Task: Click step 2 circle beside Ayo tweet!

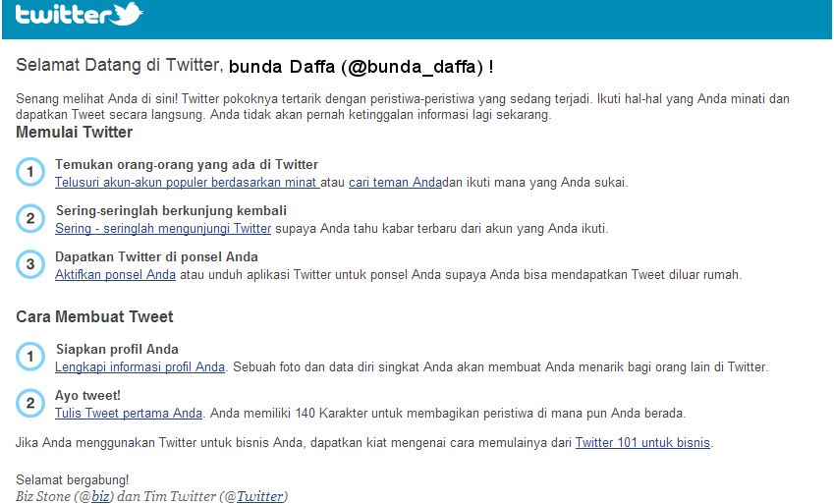Action: tap(30, 403)
